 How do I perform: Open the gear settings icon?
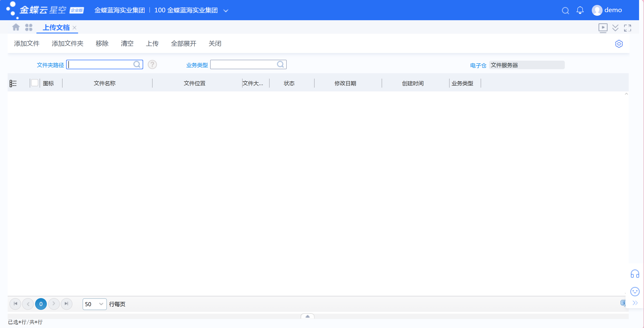pos(619,44)
